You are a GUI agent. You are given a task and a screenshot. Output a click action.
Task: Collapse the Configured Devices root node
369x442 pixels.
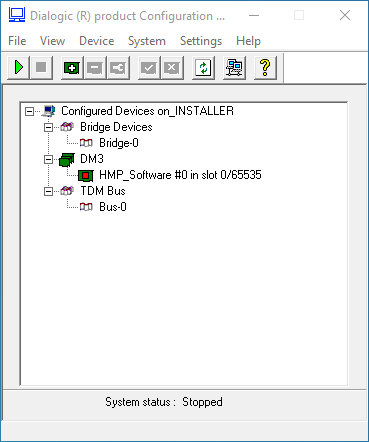point(29,111)
